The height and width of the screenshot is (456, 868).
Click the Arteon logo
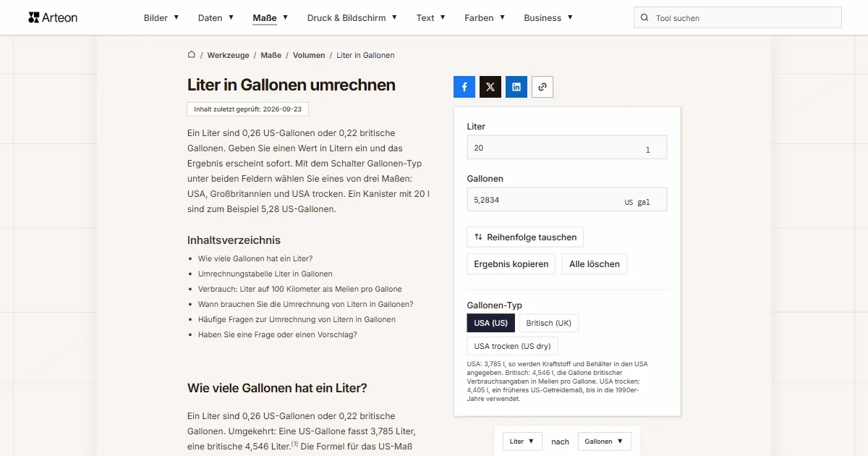[53, 17]
